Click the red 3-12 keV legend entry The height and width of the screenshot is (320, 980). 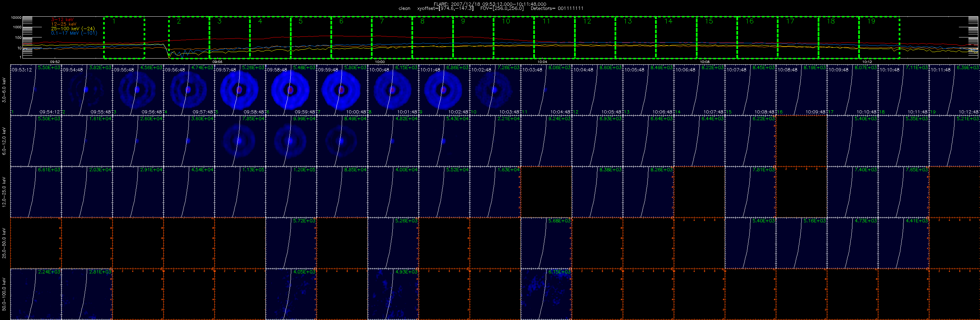[62, 19]
